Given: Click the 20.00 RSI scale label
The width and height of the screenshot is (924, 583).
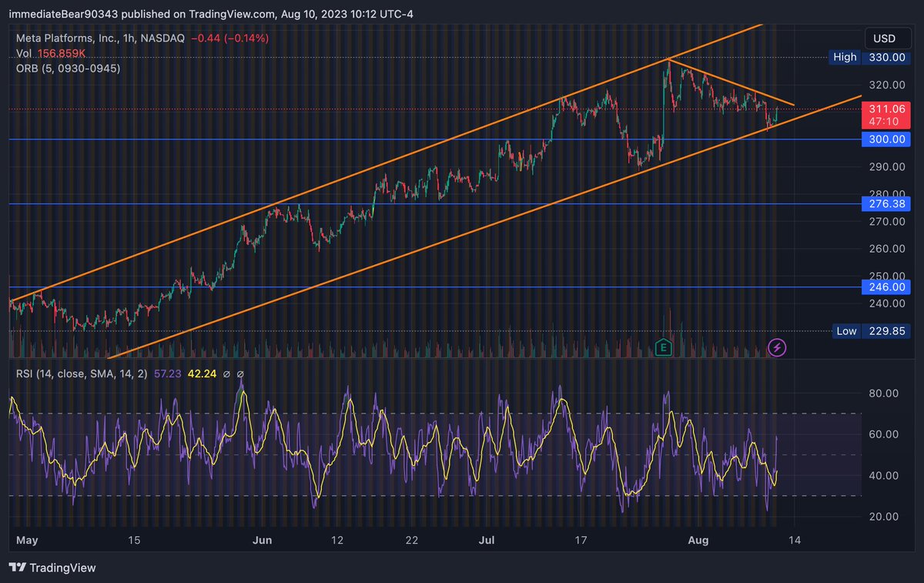Looking at the screenshot, I should click(x=882, y=516).
